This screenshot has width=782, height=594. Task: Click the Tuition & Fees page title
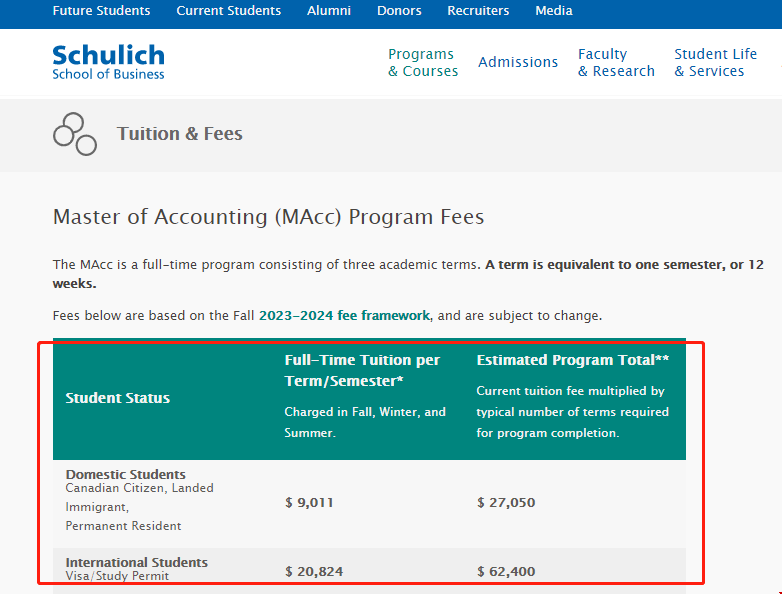180,134
